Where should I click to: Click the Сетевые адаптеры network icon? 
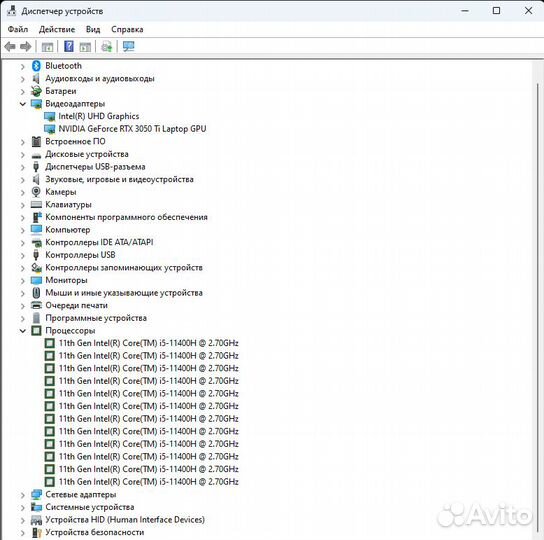[36, 495]
